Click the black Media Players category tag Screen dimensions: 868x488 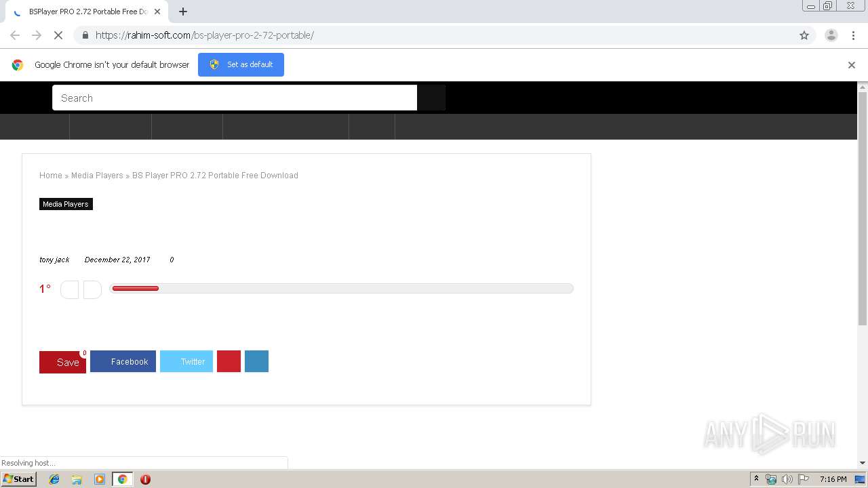tap(66, 204)
